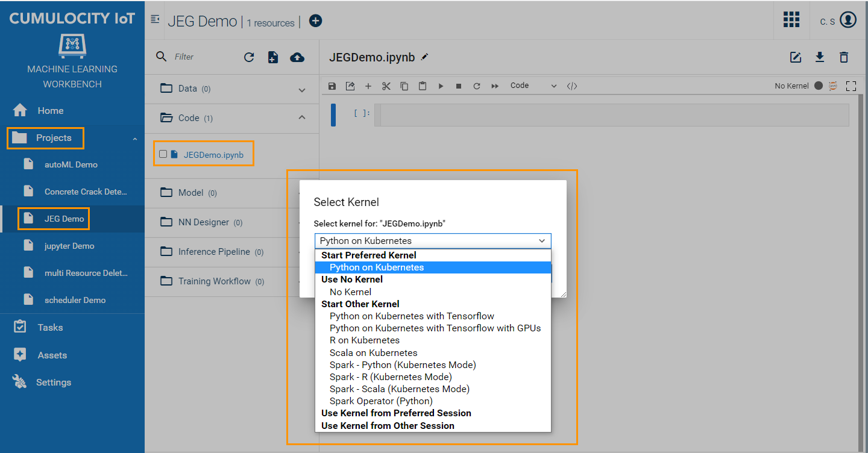Run the selected cell with the play icon

coord(441,86)
